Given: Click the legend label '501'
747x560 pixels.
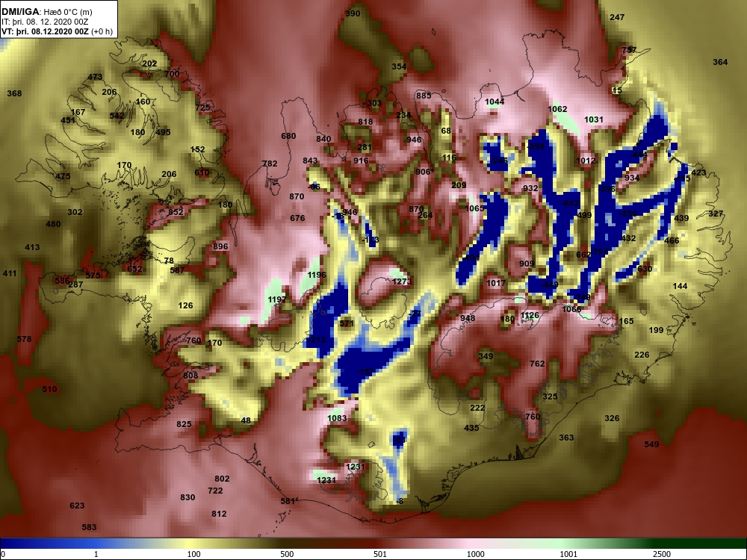Looking at the screenshot, I should tap(380, 554).
